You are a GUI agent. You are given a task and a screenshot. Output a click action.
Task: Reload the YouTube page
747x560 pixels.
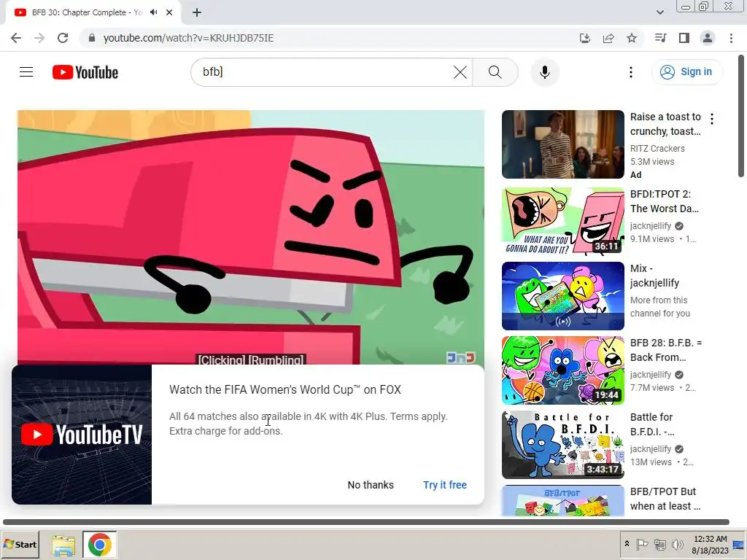(63, 38)
